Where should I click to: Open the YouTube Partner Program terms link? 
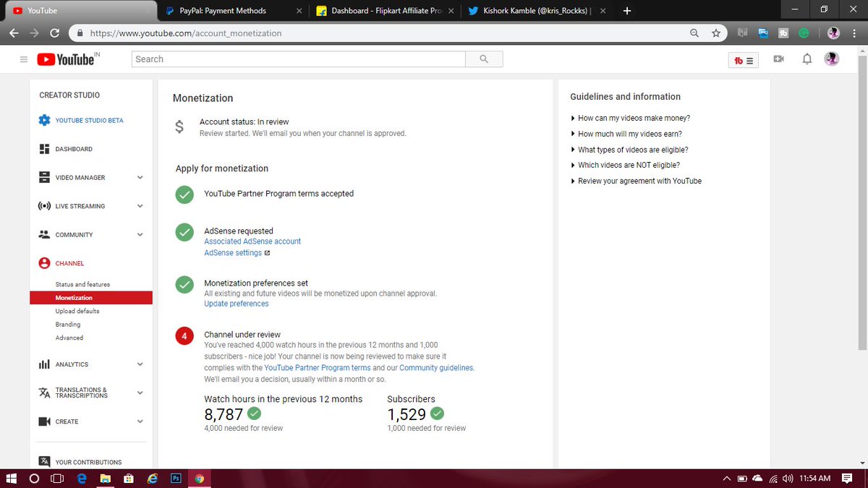pyautogui.click(x=318, y=368)
